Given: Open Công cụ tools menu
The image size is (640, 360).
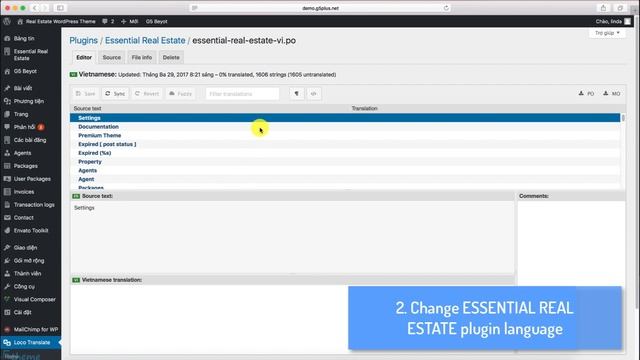Looking at the screenshot, I should click(x=24, y=287).
